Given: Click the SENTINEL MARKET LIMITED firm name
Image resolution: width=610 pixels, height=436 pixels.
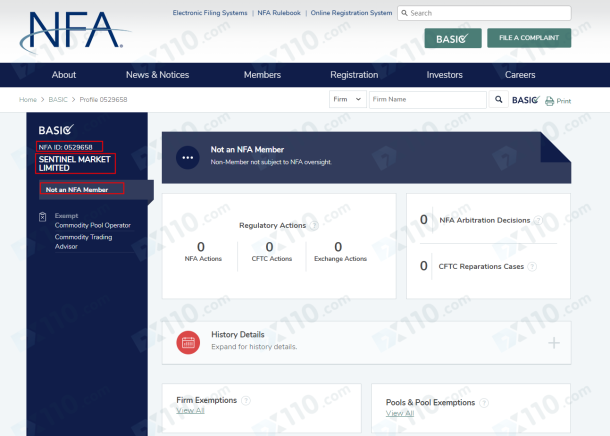Looking at the screenshot, I should pyautogui.click(x=74, y=164).
